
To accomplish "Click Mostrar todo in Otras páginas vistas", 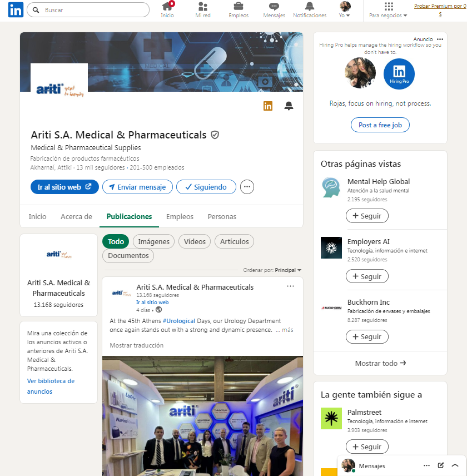I will click(380, 363).
